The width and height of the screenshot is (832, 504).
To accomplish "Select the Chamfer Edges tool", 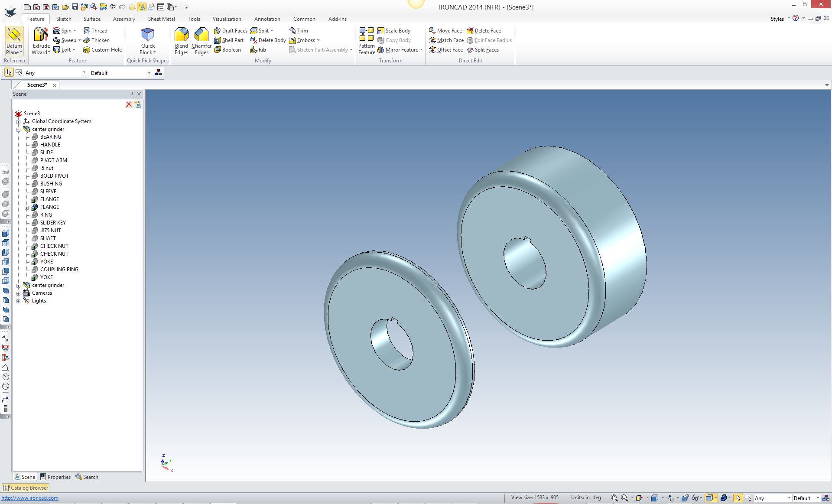I will [x=201, y=35].
